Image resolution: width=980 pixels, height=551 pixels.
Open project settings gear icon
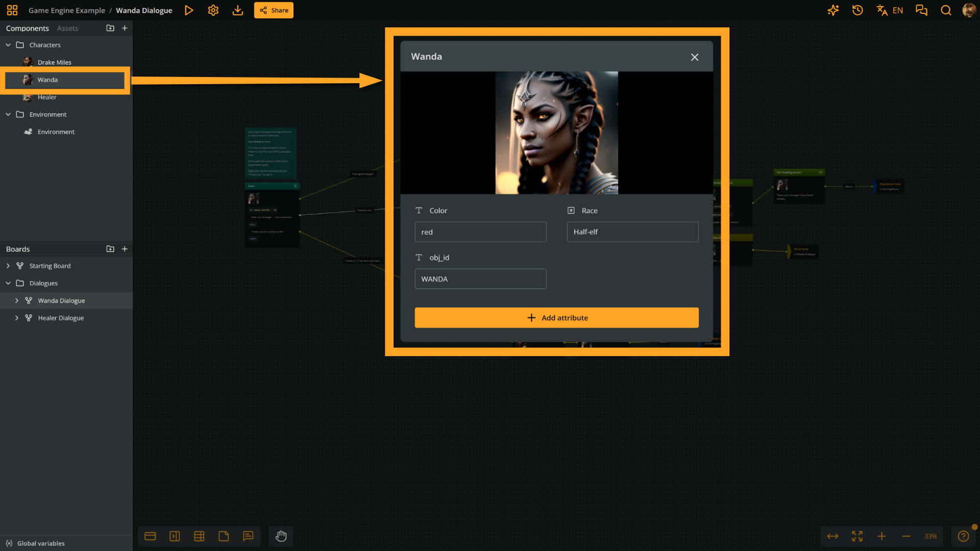(x=213, y=10)
